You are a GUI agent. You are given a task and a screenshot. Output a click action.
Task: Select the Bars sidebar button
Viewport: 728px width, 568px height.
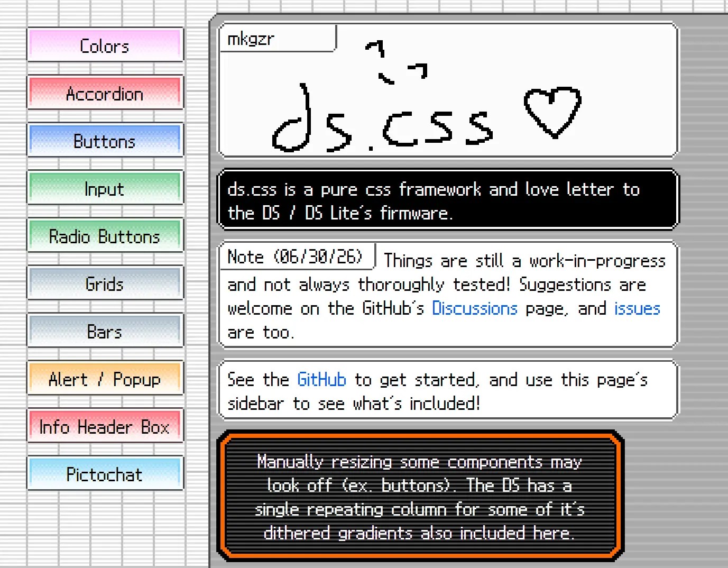[105, 331]
